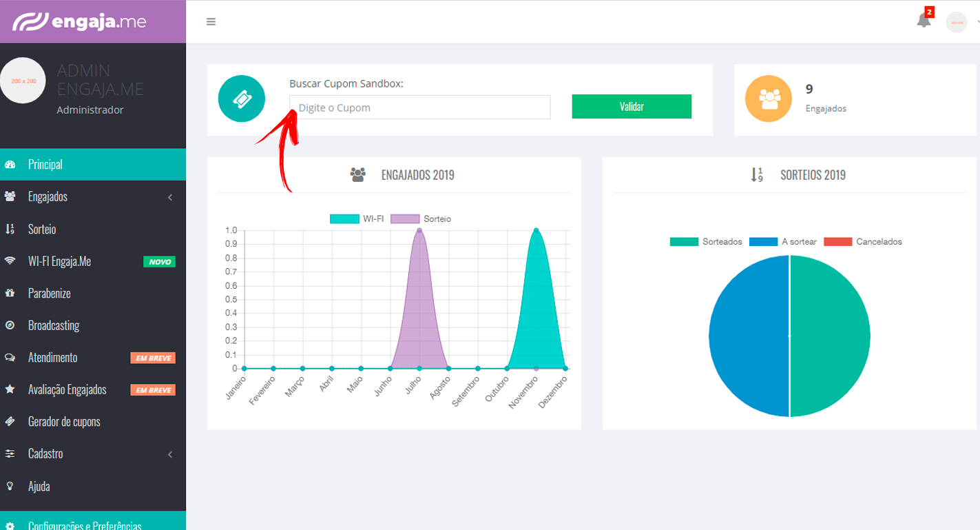980x530 pixels.
Task: Click the Digite o Cupom input field
Action: point(420,108)
